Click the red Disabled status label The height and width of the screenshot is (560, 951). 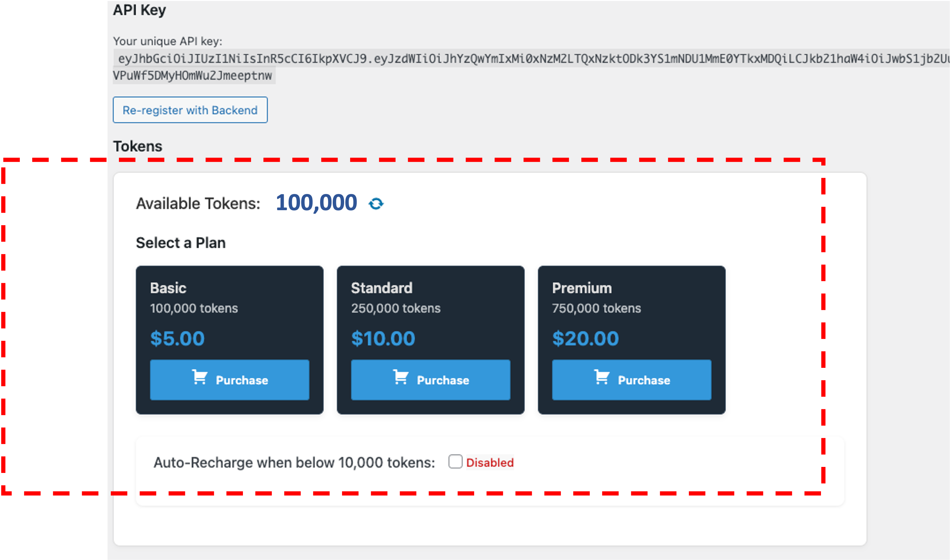point(490,463)
